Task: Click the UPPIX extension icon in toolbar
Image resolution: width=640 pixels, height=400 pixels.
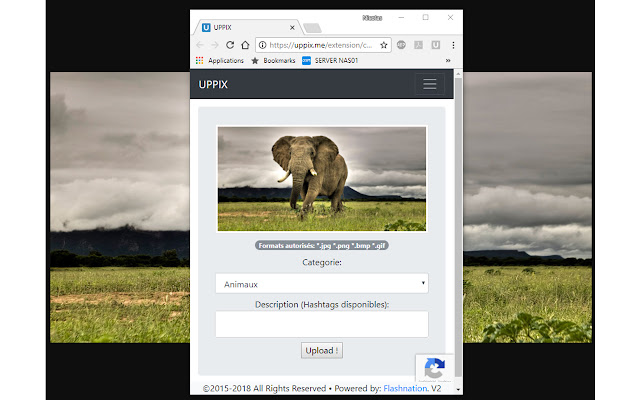Action: point(436,45)
